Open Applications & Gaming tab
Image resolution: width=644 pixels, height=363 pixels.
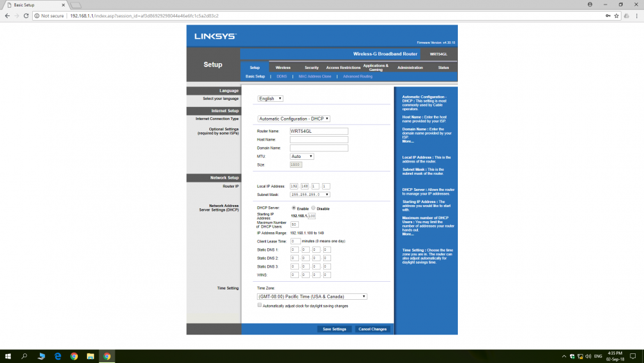tap(376, 68)
